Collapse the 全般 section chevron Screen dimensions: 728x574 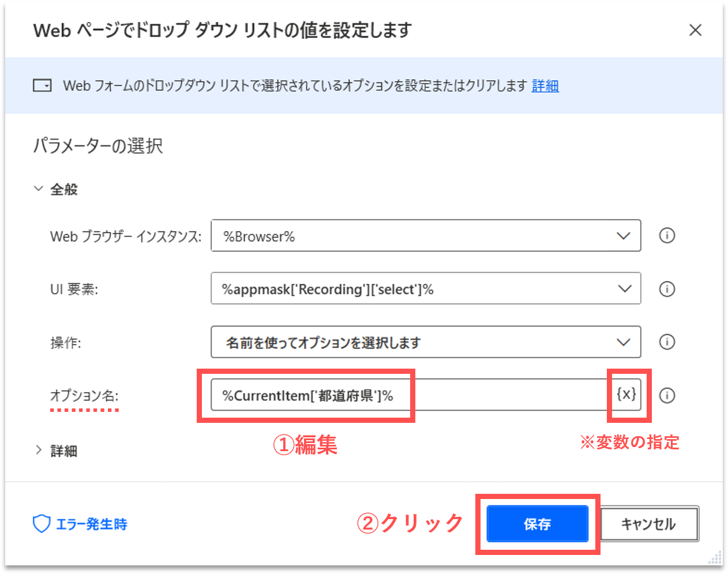[x=39, y=189]
